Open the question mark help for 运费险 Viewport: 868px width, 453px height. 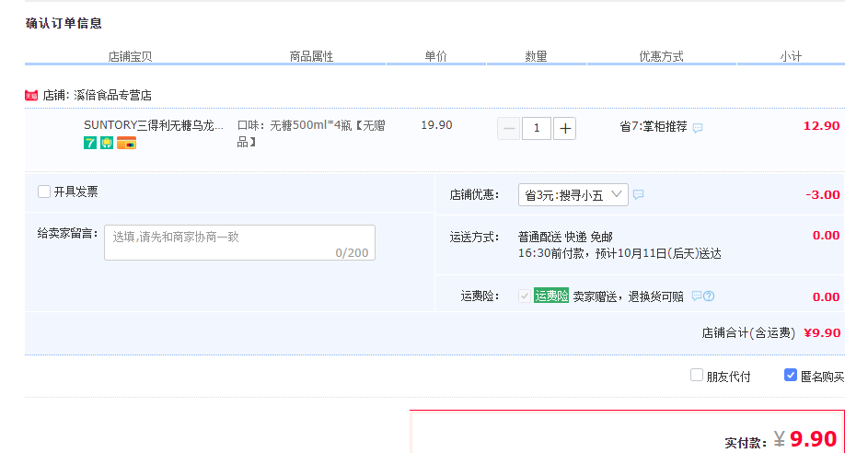click(709, 296)
